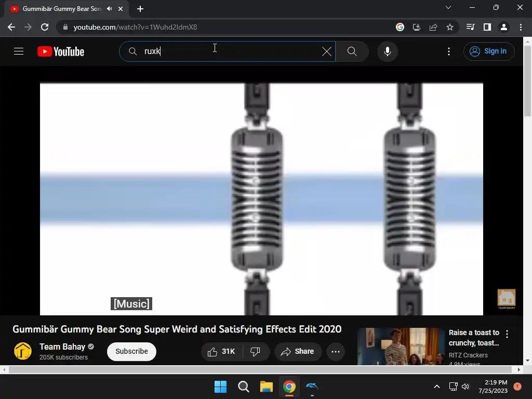The height and width of the screenshot is (399, 532).
Task: Bookmark this tab with star
Action: pos(450,27)
